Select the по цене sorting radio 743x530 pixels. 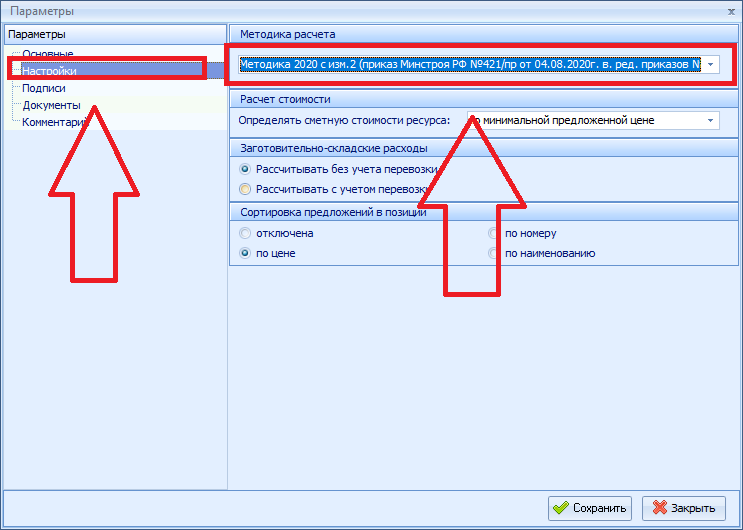coord(246,253)
